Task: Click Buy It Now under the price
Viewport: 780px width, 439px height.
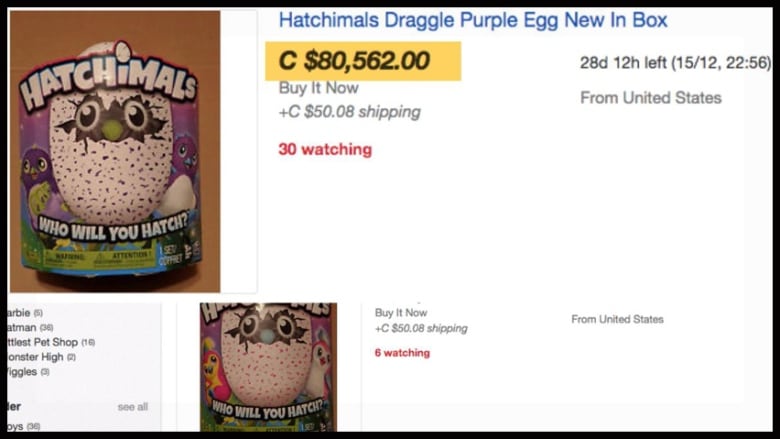Action: pyautogui.click(x=318, y=88)
